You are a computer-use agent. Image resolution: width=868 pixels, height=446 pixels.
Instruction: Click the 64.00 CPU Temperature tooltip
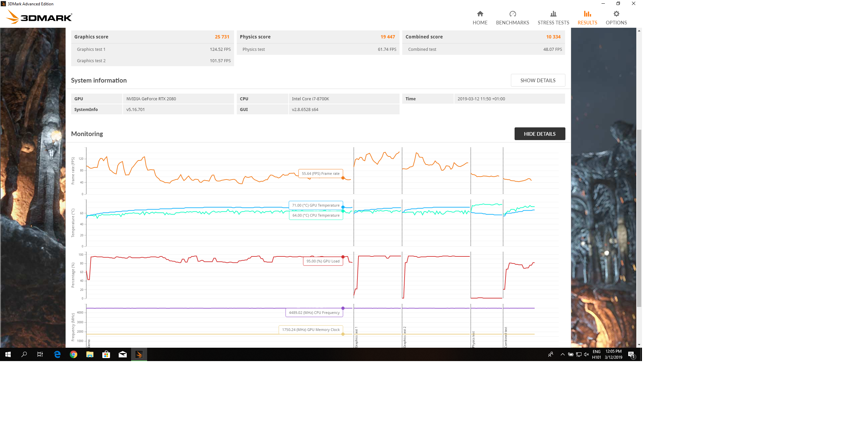[316, 215]
